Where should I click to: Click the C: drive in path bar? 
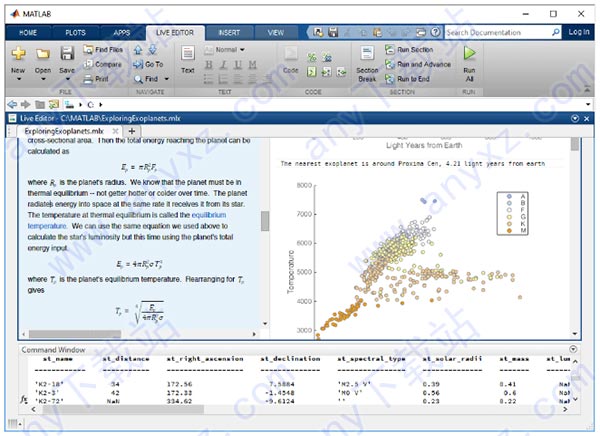pos(90,105)
